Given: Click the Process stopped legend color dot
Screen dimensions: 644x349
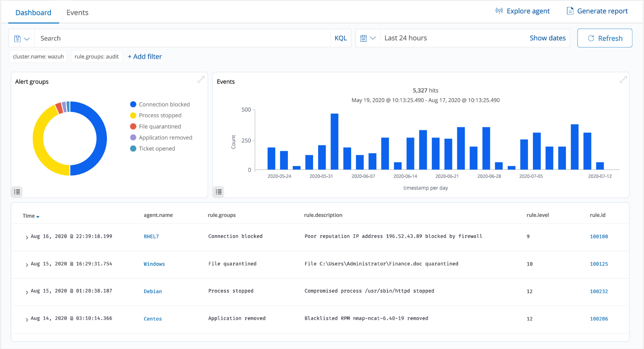Looking at the screenshot, I should point(133,115).
